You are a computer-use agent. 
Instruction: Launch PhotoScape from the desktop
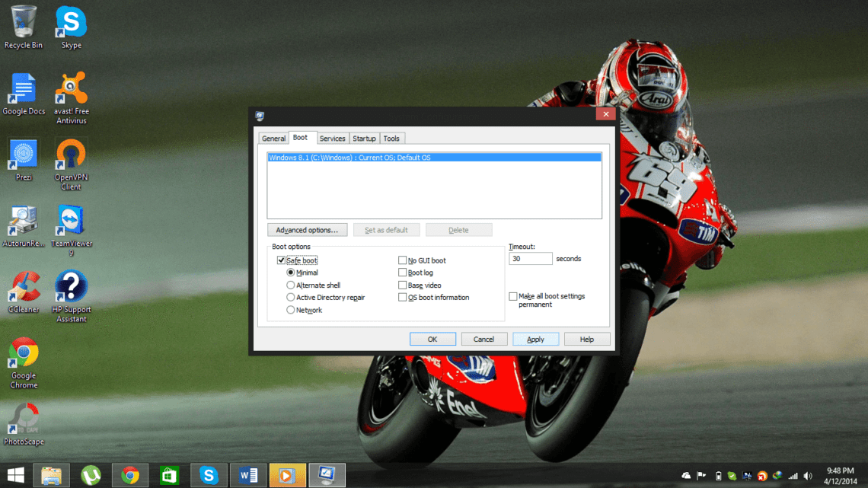coord(23,419)
